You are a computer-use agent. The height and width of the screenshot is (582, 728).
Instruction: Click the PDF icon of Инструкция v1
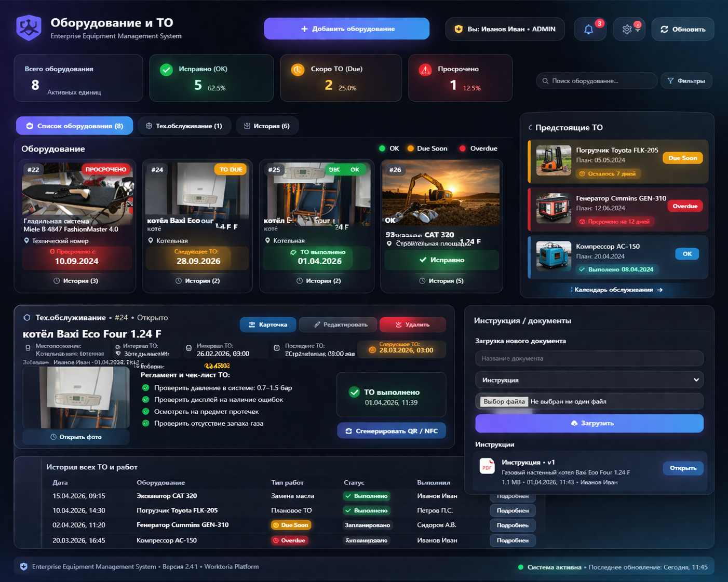(487, 466)
